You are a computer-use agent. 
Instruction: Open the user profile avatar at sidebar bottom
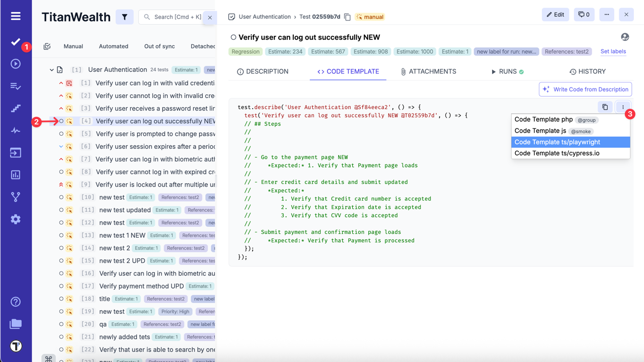pyautogui.click(x=16, y=346)
